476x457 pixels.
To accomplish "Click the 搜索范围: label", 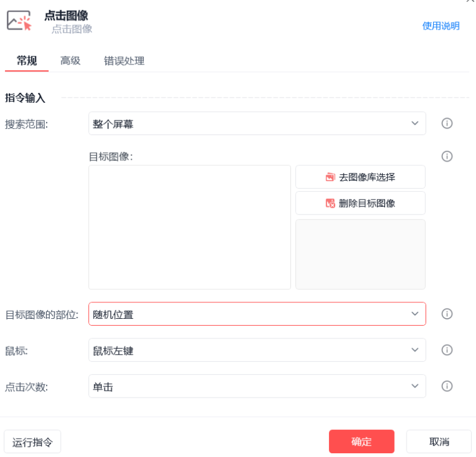I will click(x=27, y=124).
